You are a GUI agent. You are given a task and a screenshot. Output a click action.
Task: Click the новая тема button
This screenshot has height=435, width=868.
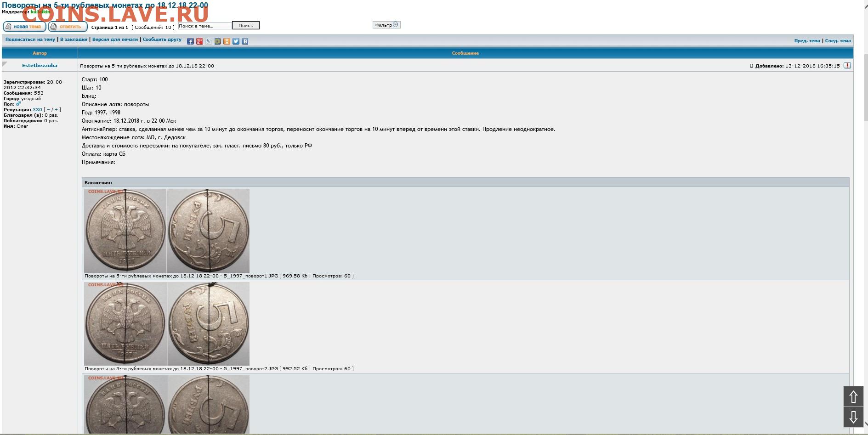pos(24,27)
